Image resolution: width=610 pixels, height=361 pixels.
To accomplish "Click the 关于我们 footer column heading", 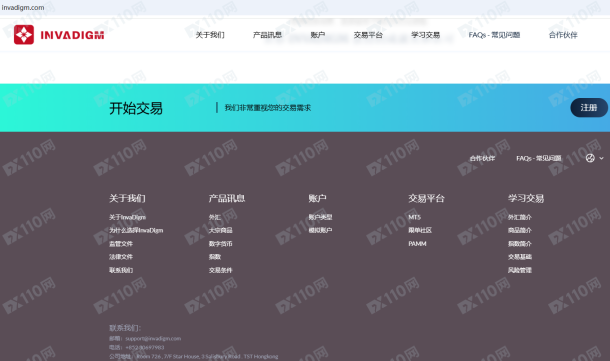I will (x=127, y=198).
